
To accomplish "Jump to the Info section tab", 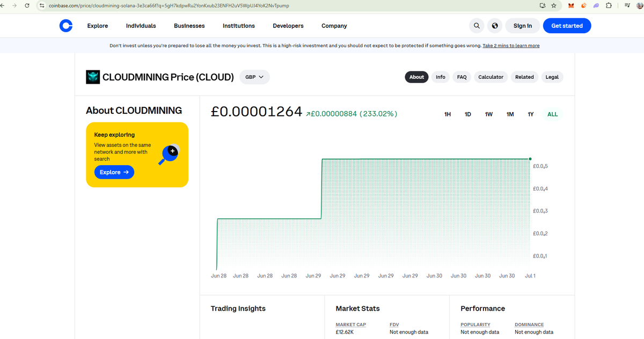I will pos(441,77).
